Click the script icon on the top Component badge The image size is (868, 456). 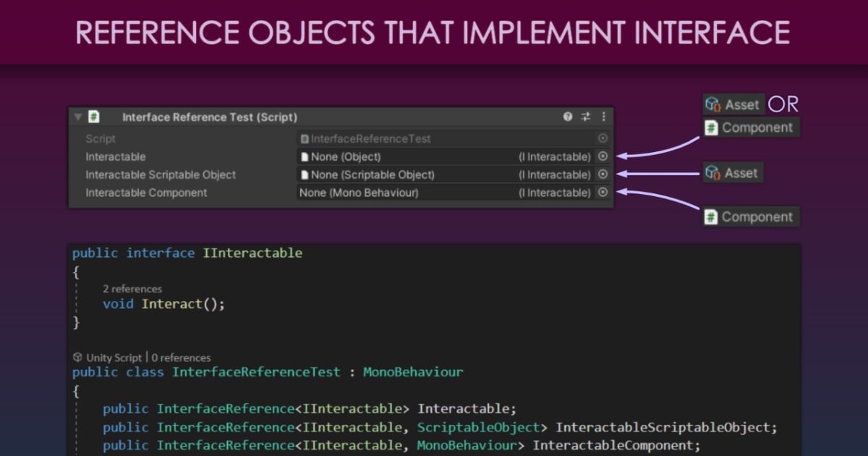(x=710, y=126)
